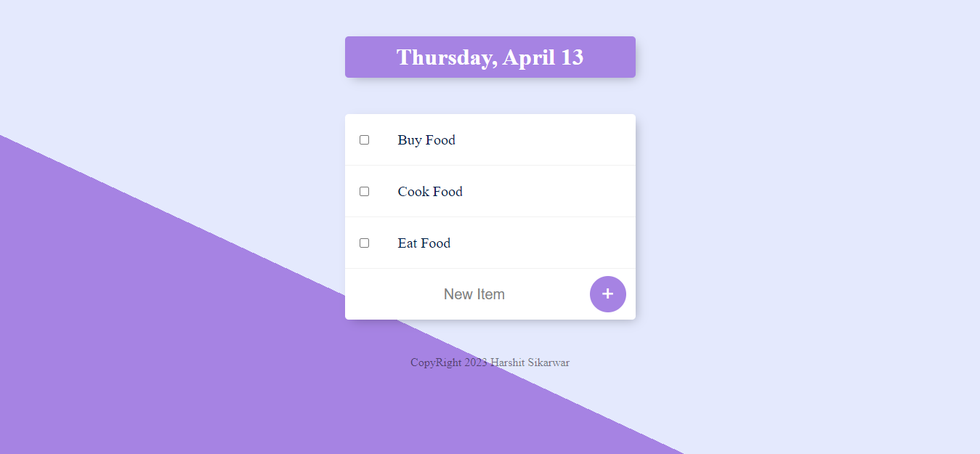Click the Eat Food list row
Screen dimensions: 980x454
click(490, 243)
